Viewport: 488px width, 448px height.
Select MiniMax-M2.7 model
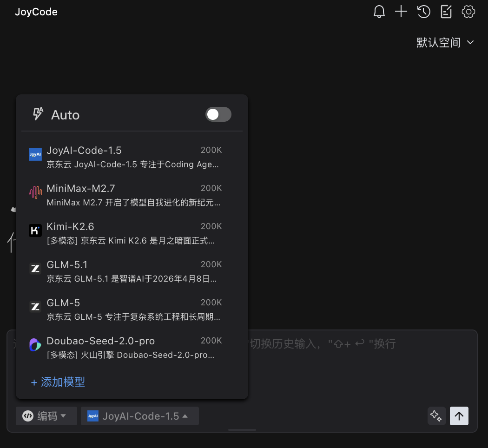pyautogui.click(x=132, y=195)
